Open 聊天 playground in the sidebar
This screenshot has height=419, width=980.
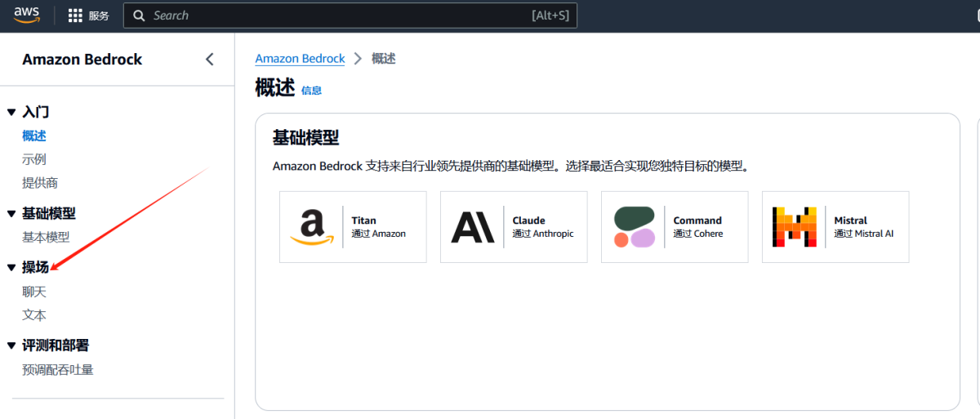34,292
